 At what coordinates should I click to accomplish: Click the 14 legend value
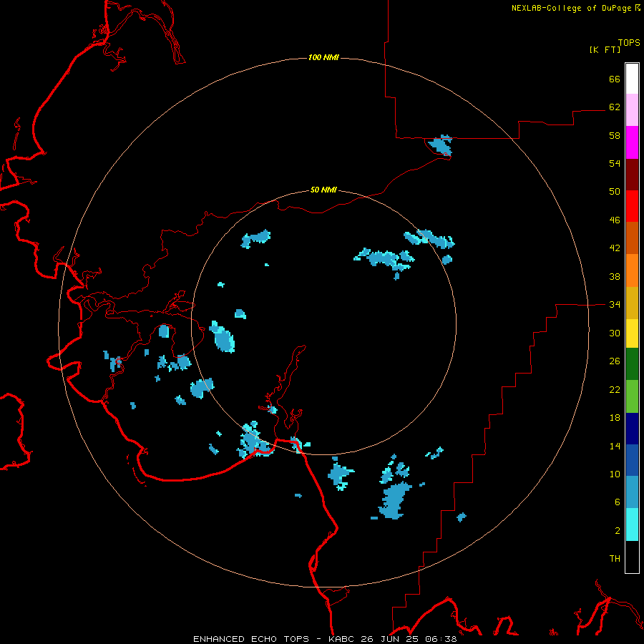point(615,446)
